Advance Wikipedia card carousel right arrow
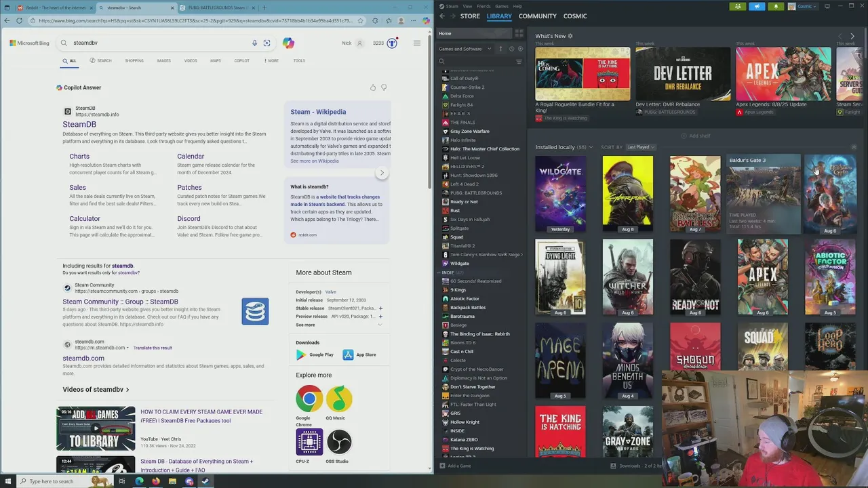 pyautogui.click(x=382, y=173)
